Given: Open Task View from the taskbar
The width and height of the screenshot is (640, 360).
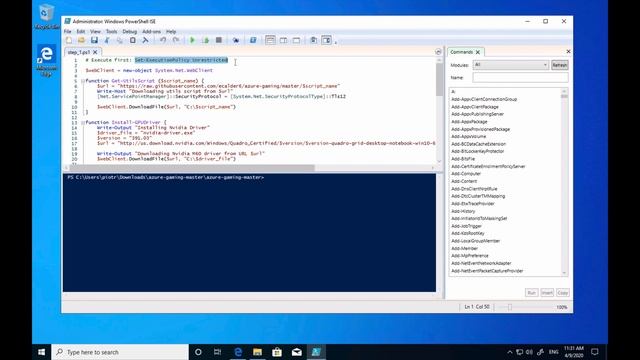Looking at the screenshot, I should tap(218, 352).
